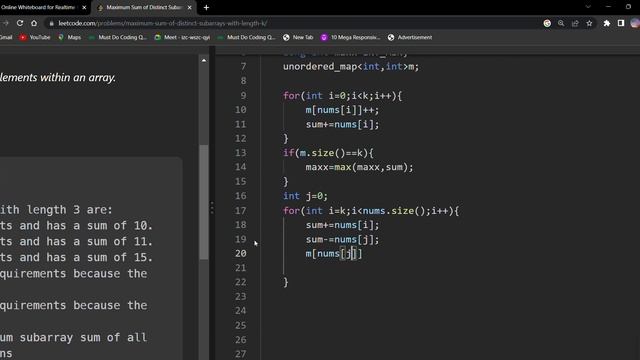Screen dimensions: 640x360
Task: Open the Maps bookmark
Action: (x=69, y=37)
